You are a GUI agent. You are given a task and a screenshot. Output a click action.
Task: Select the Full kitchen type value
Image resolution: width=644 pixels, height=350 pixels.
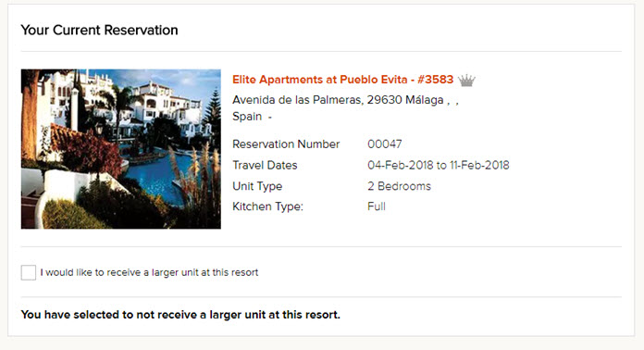pos(377,206)
